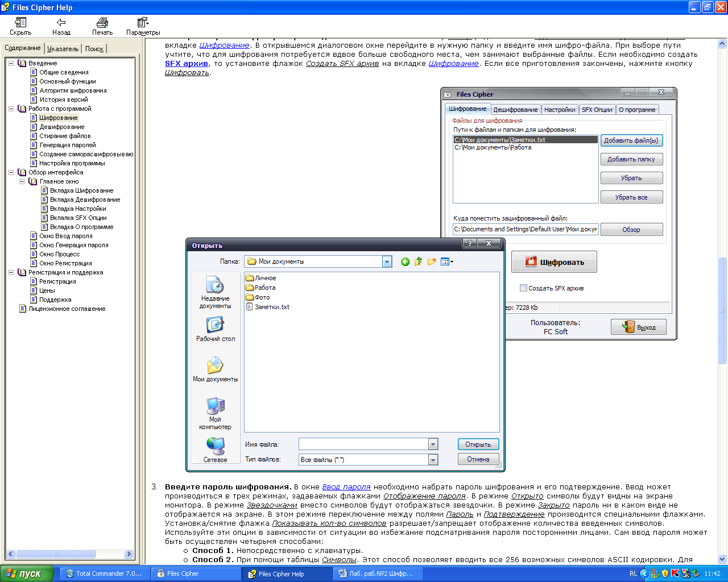Click the help text vertical scrollbar thumb
This screenshot has height=582, width=728.
(722, 310)
